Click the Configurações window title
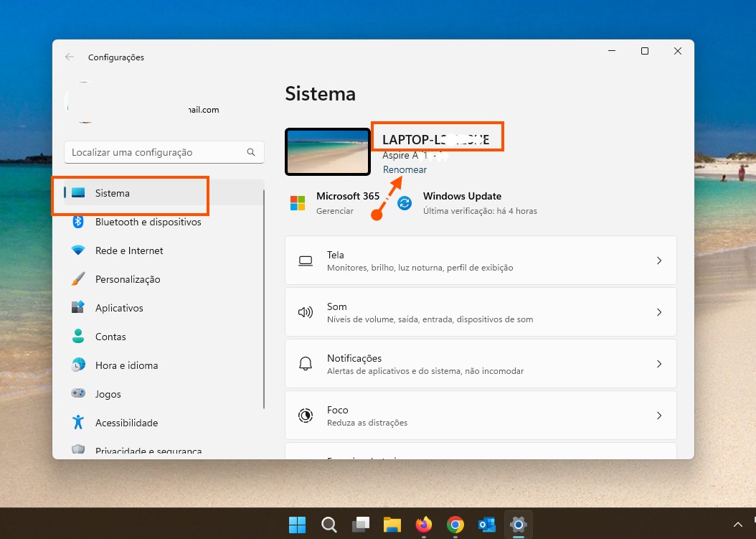The image size is (756, 539). 116,57
